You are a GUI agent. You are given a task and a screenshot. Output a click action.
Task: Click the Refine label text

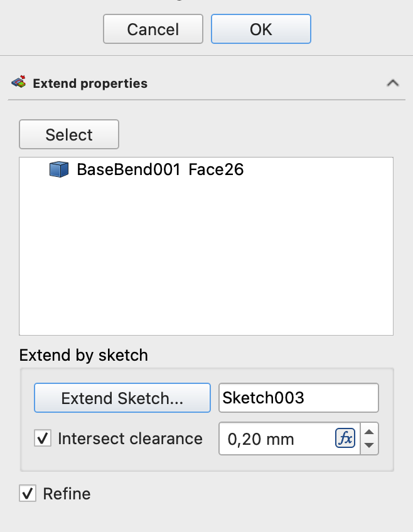tap(67, 494)
